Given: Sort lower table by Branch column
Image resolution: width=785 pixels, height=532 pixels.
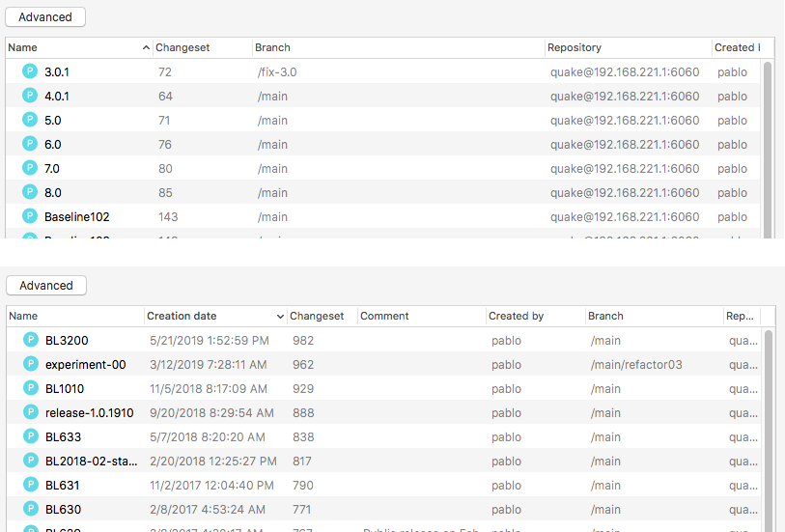Looking at the screenshot, I should point(655,316).
